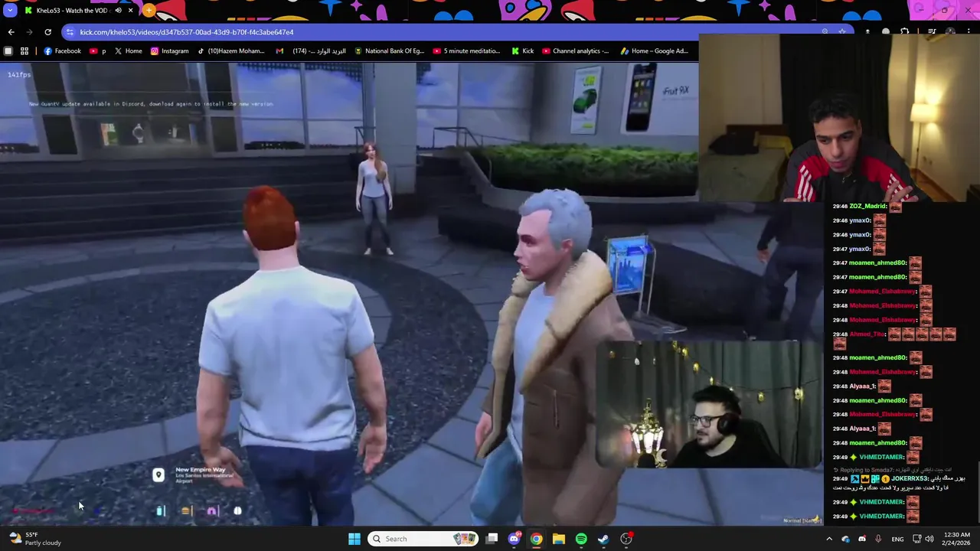Open the National Bank Of Egypt bookmark

[x=389, y=51]
